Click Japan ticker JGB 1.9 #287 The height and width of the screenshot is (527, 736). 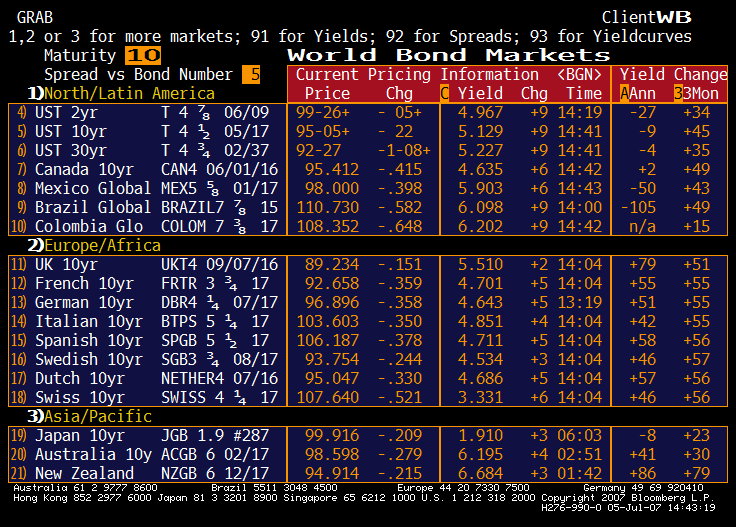[215, 435]
